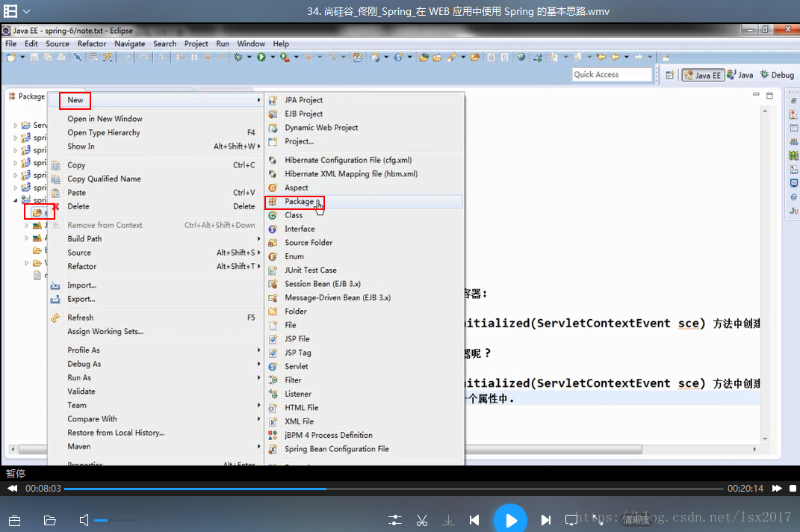This screenshot has width=800, height=532.
Task: Expand the Serv project tree node
Action: tap(15, 125)
